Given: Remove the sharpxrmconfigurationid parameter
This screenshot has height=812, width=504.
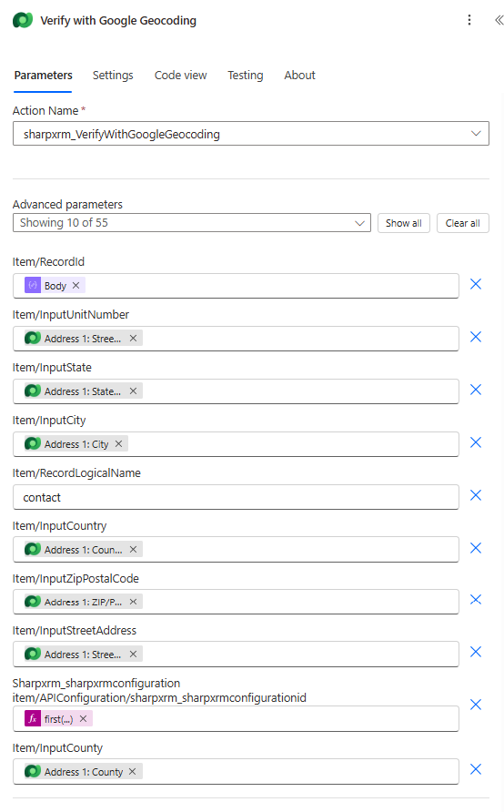Looking at the screenshot, I should 476,705.
